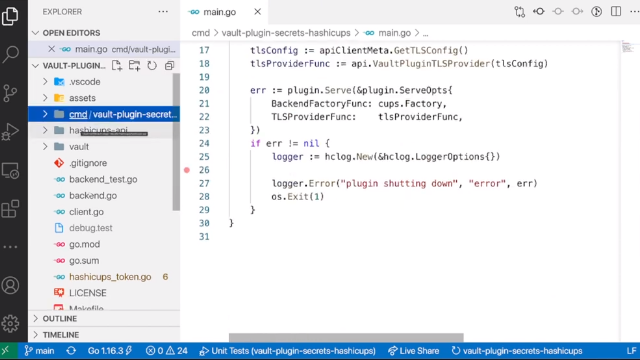
Task: Split the editor to the right
Action: (616, 11)
